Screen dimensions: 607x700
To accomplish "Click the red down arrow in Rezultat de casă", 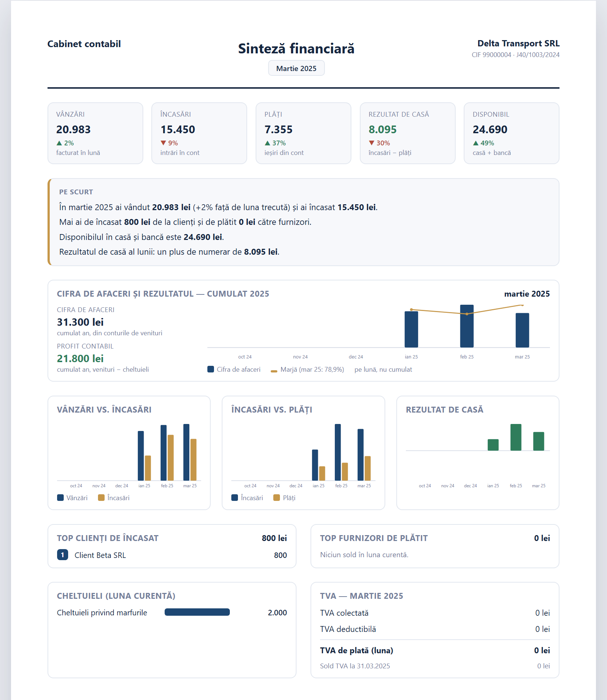I will click(372, 143).
